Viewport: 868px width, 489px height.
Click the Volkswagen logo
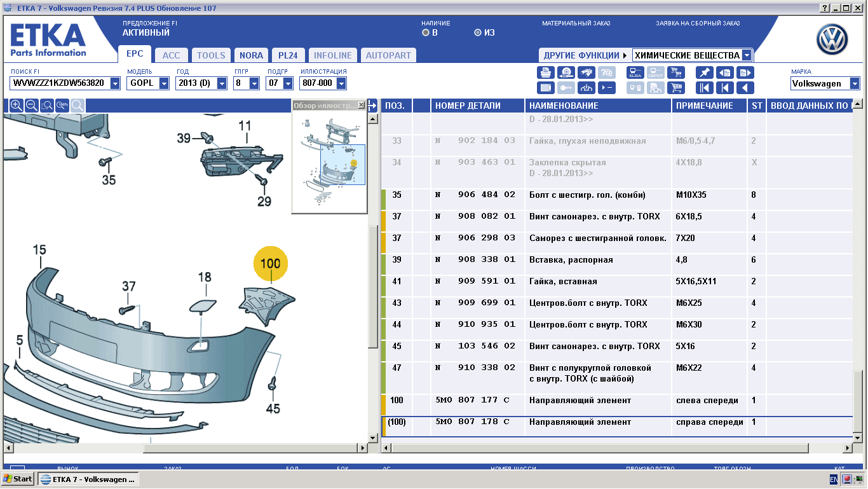[x=832, y=41]
